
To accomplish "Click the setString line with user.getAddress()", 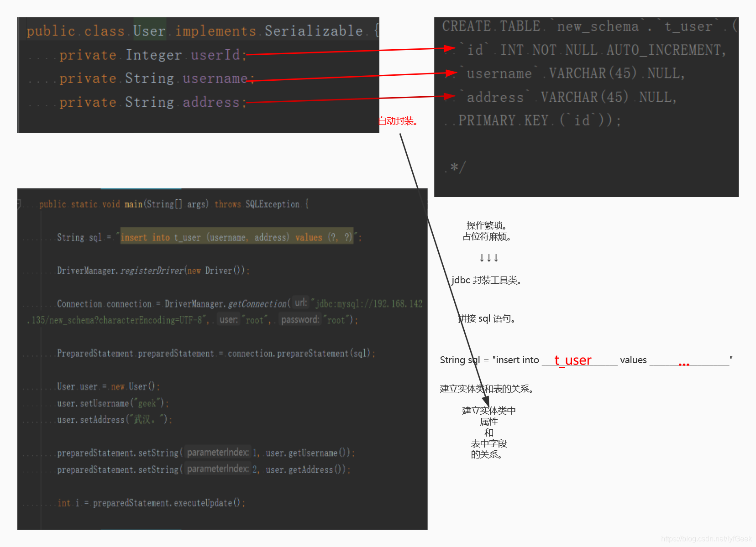I will (204, 469).
